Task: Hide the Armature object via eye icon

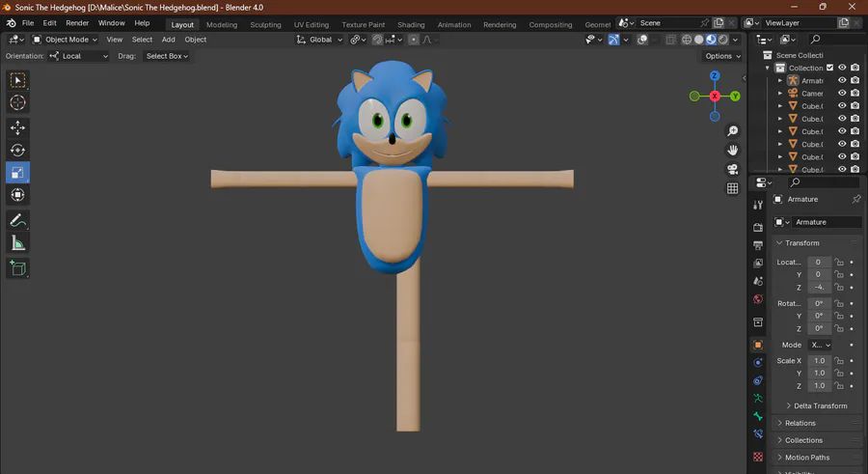Action: click(x=842, y=80)
